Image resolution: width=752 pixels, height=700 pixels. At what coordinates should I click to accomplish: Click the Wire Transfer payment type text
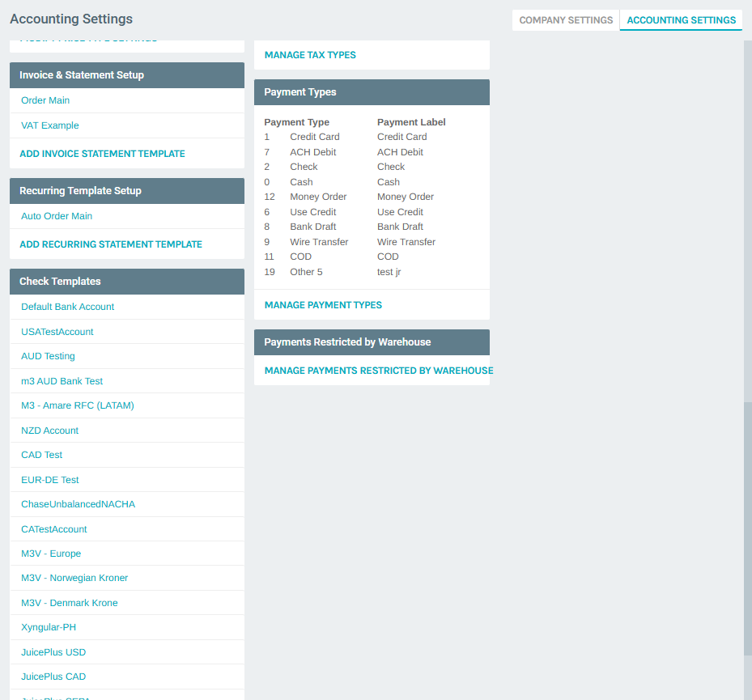(x=319, y=242)
